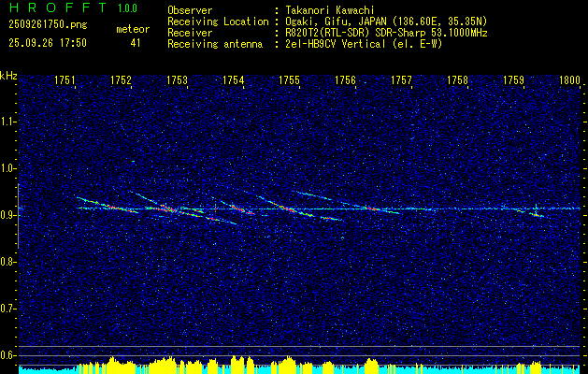Image resolution: width=588 pixels, height=374 pixels.
Task: Click the Observer label
Action: coord(190,10)
